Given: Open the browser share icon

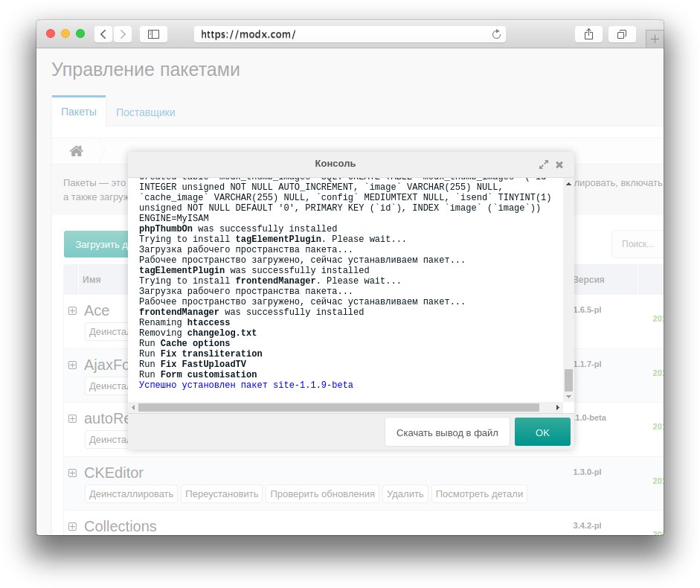Looking at the screenshot, I should pyautogui.click(x=589, y=34).
